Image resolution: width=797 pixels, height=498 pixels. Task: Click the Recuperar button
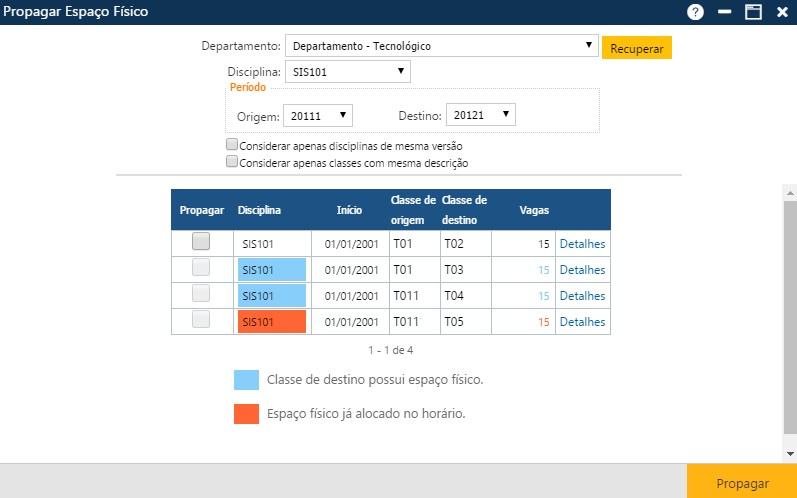pyautogui.click(x=636, y=48)
